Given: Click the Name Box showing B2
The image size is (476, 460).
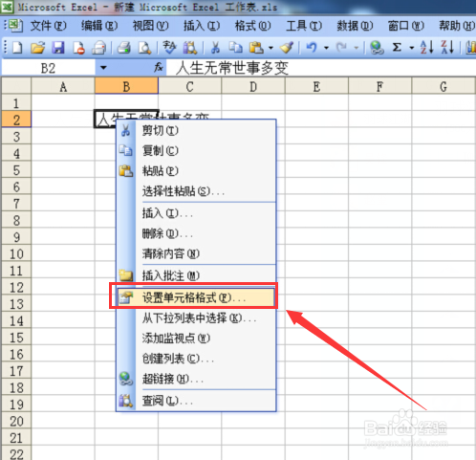Looking at the screenshot, I should [x=49, y=68].
